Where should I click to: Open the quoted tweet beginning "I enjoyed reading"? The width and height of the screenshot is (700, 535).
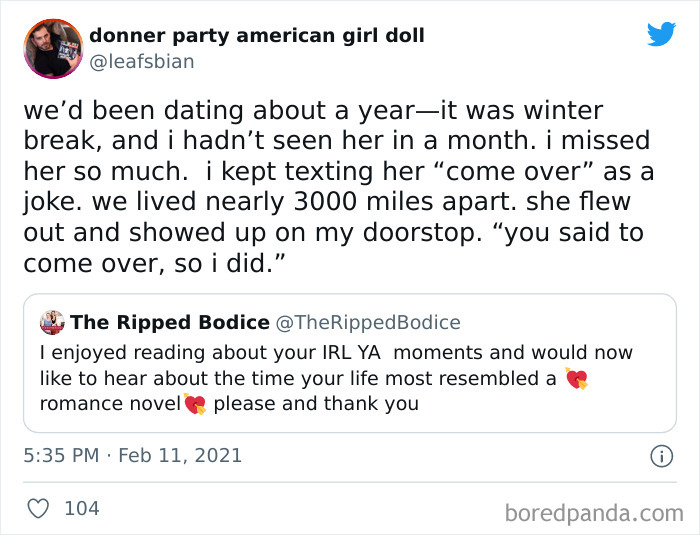point(336,353)
